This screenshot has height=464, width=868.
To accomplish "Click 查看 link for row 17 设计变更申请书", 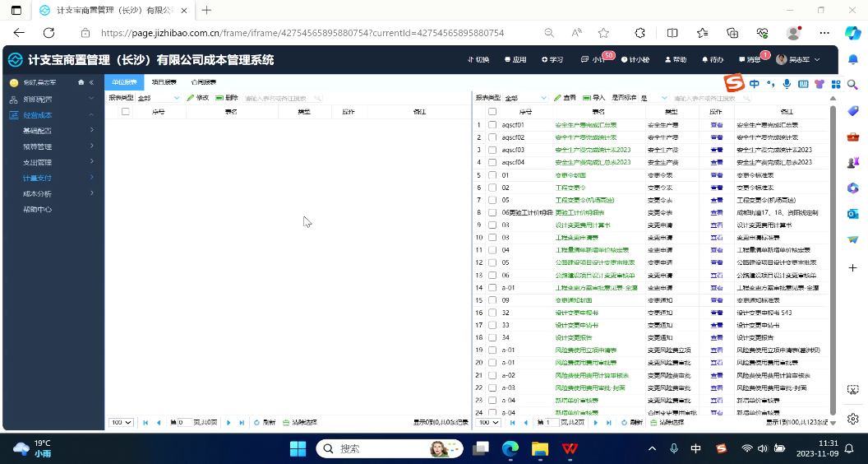I will tap(716, 325).
